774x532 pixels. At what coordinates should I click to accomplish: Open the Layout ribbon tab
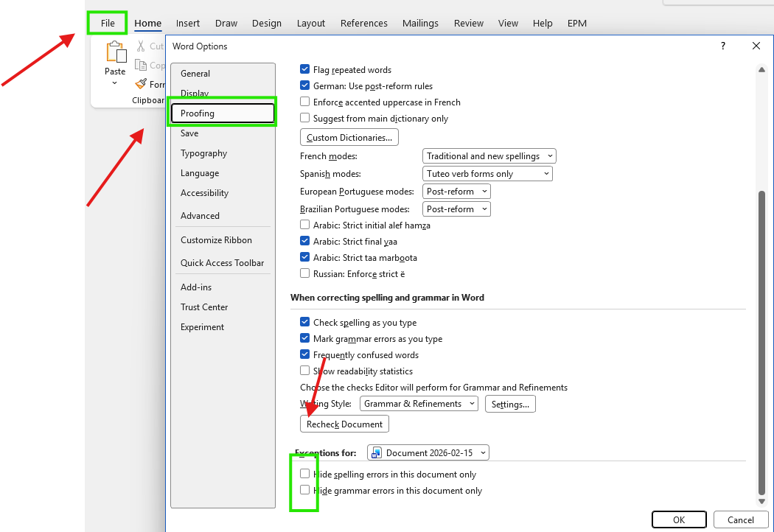tap(311, 23)
